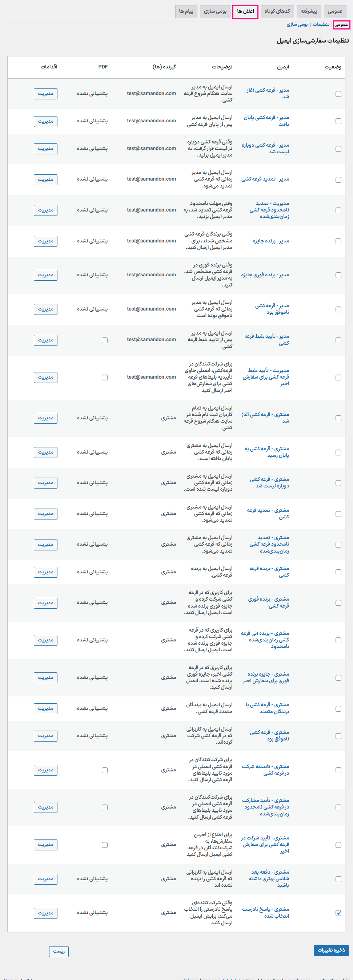Uncheck status for "مشتری - پاسخ نادرست انتخاب شده"
The image size is (353, 980).
(x=338, y=913)
